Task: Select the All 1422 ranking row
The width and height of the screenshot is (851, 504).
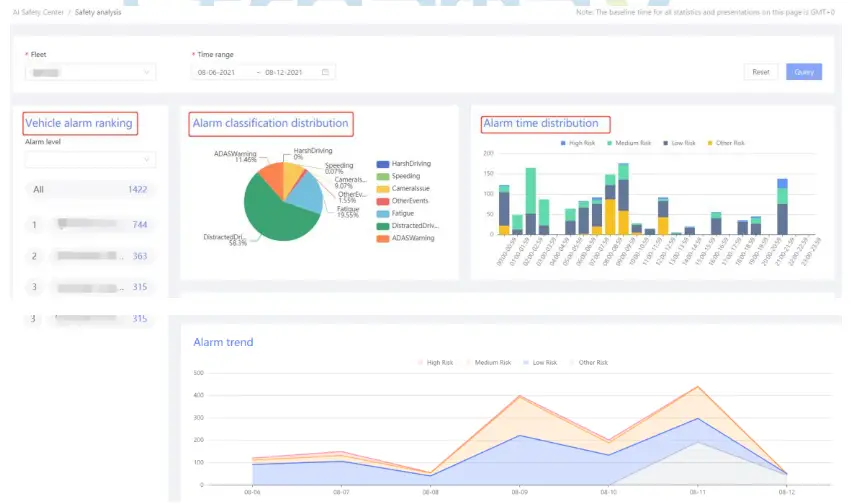Action: pyautogui.click(x=90, y=189)
